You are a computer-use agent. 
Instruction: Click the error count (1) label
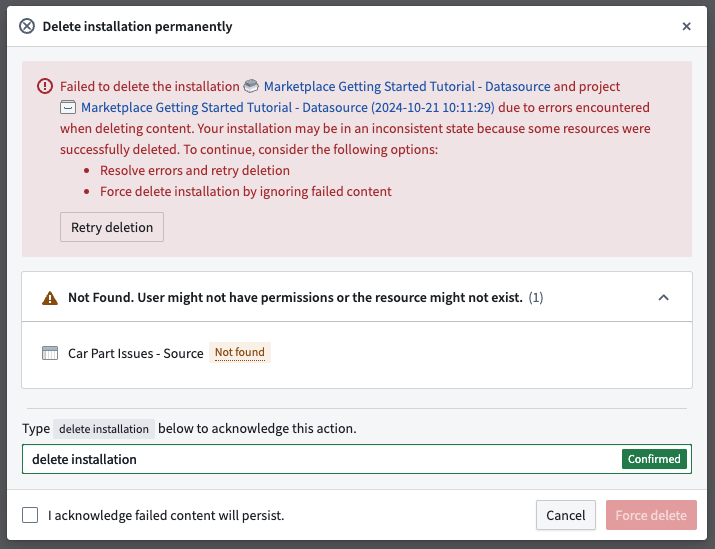536,298
